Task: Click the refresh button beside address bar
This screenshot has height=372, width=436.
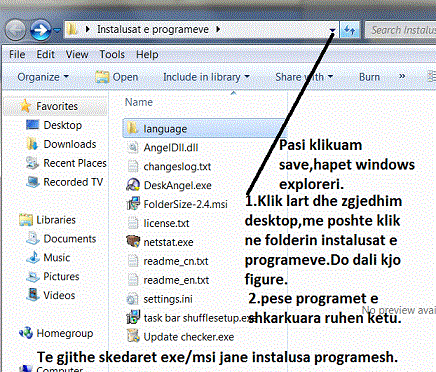Action: [x=349, y=30]
